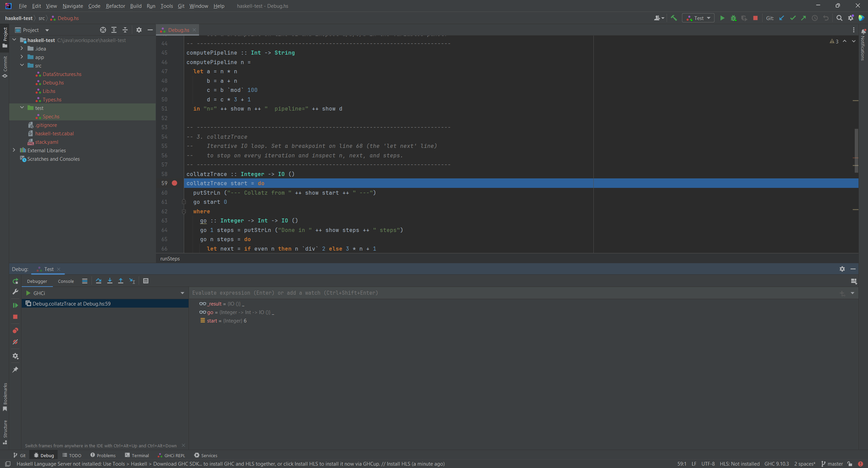The width and height of the screenshot is (868, 468).
Task: Open the GHCi REPL tool window
Action: pos(171,456)
